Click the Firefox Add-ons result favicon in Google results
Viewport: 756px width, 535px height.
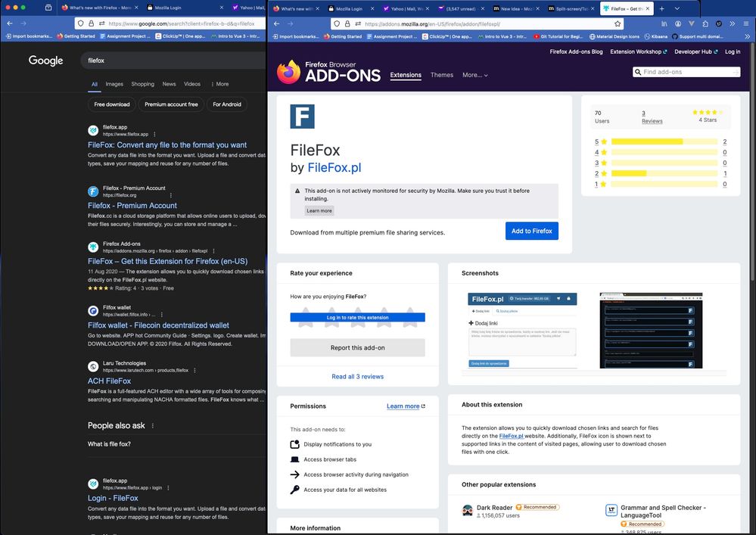(x=93, y=247)
